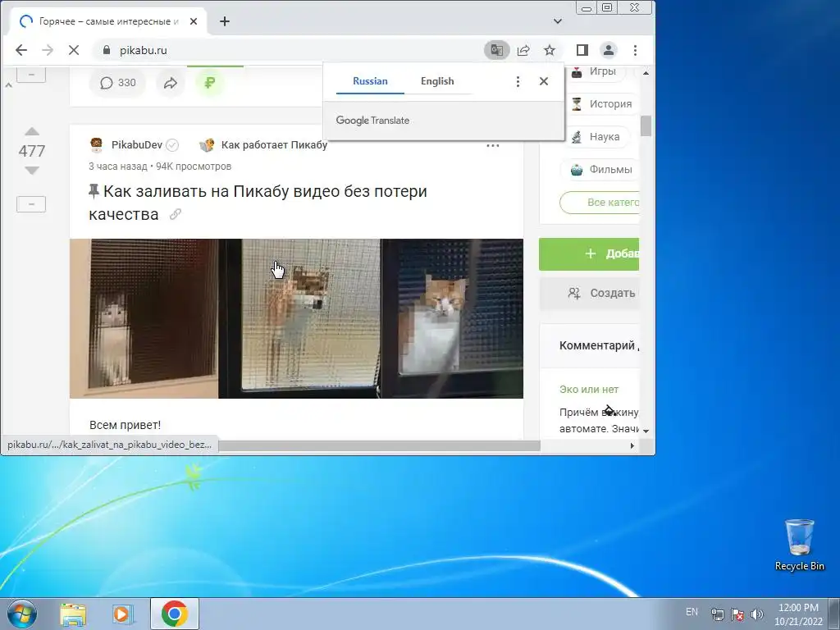Click the horizontal scrollbar right arrow
The image size is (840, 630).
(x=632, y=445)
